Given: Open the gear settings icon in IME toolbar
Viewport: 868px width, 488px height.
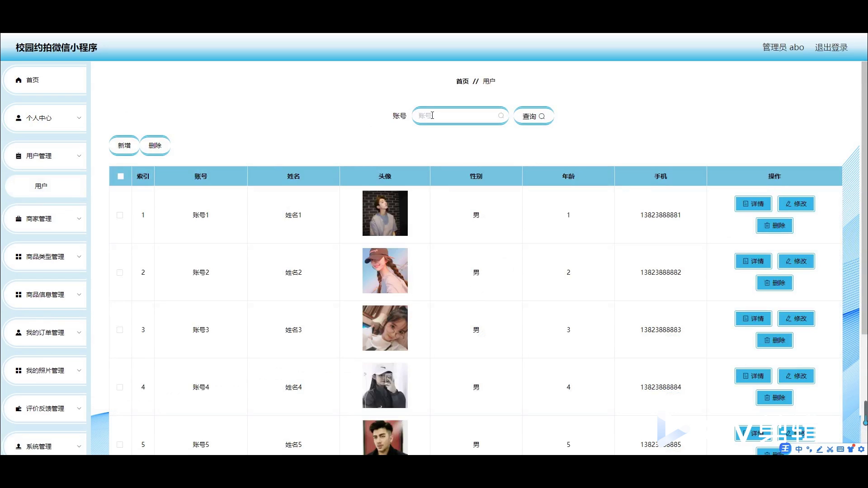Looking at the screenshot, I should click(x=861, y=449).
